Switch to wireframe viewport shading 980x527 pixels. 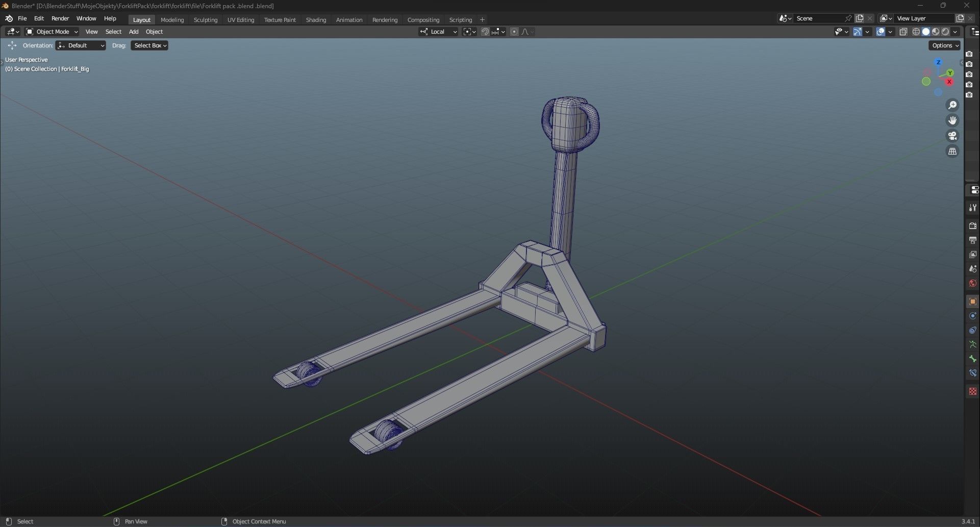(x=916, y=32)
